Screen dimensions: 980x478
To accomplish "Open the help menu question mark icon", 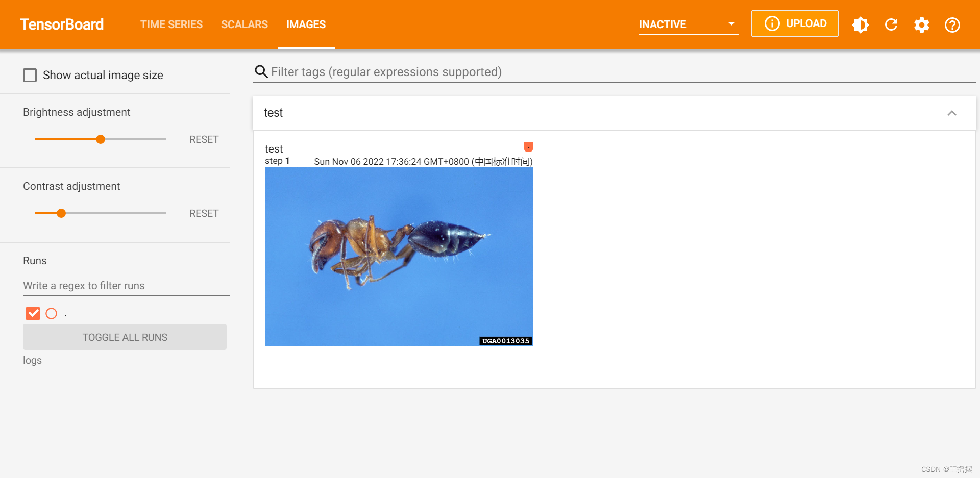I will point(952,24).
